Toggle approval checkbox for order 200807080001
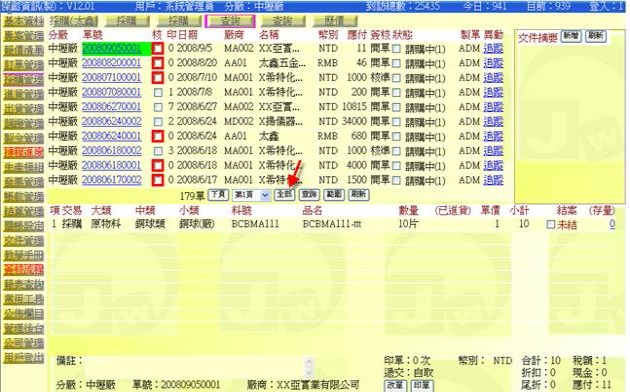 click(158, 93)
